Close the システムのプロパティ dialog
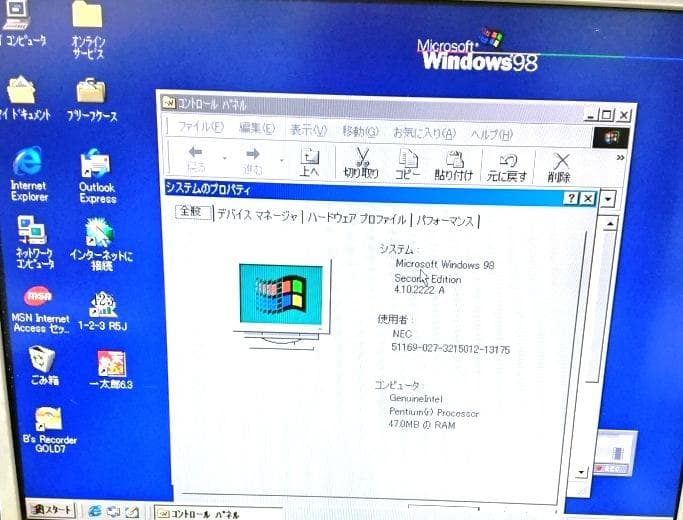This screenshot has width=683, height=520. [588, 199]
